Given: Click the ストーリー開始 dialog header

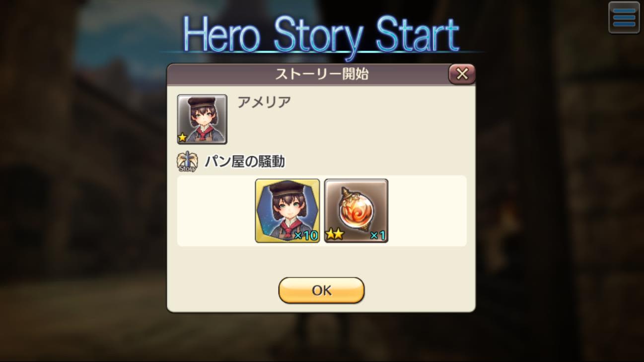Looking at the screenshot, I should point(321,74).
